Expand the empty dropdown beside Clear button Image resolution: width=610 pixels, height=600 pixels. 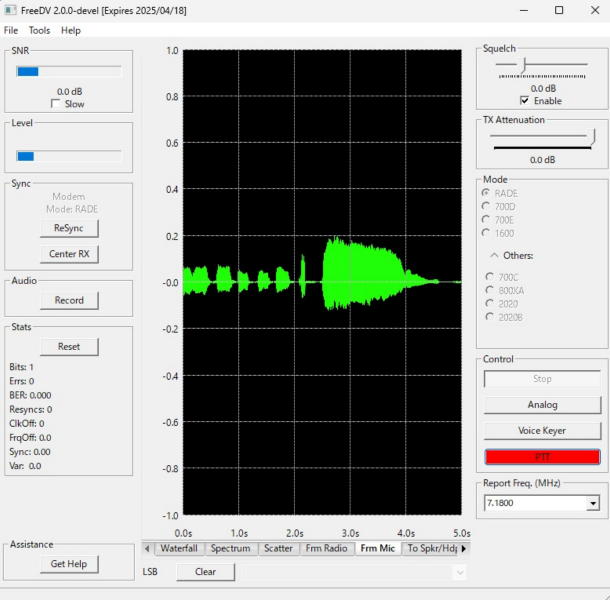coord(459,572)
